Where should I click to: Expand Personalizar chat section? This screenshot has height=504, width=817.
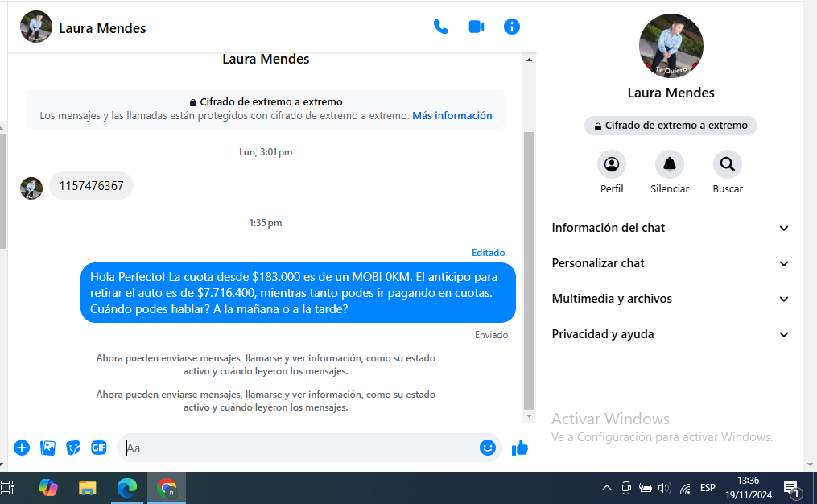[670, 263]
